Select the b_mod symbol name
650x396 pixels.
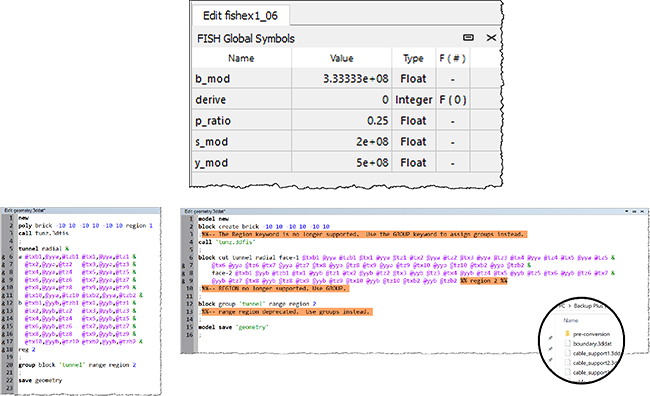(213, 79)
